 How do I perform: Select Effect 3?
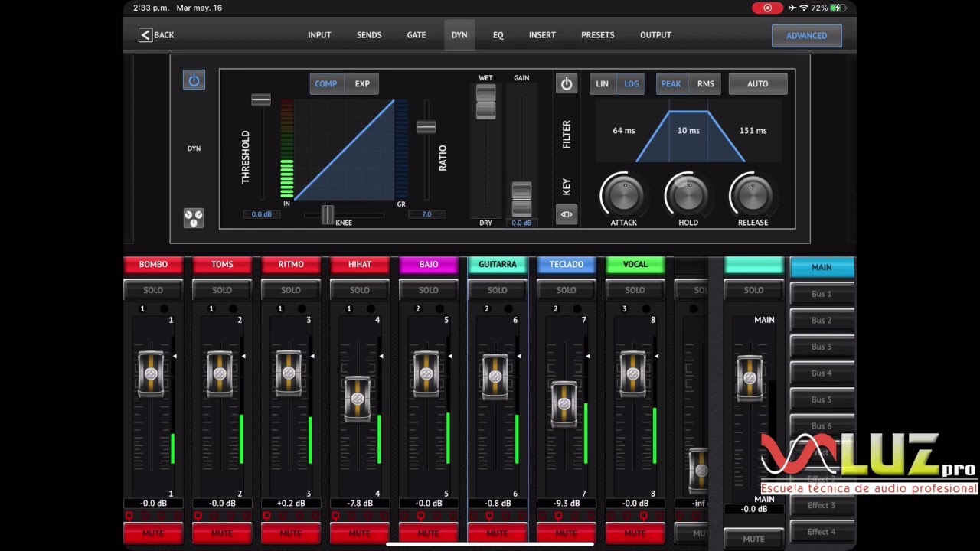pos(822,505)
